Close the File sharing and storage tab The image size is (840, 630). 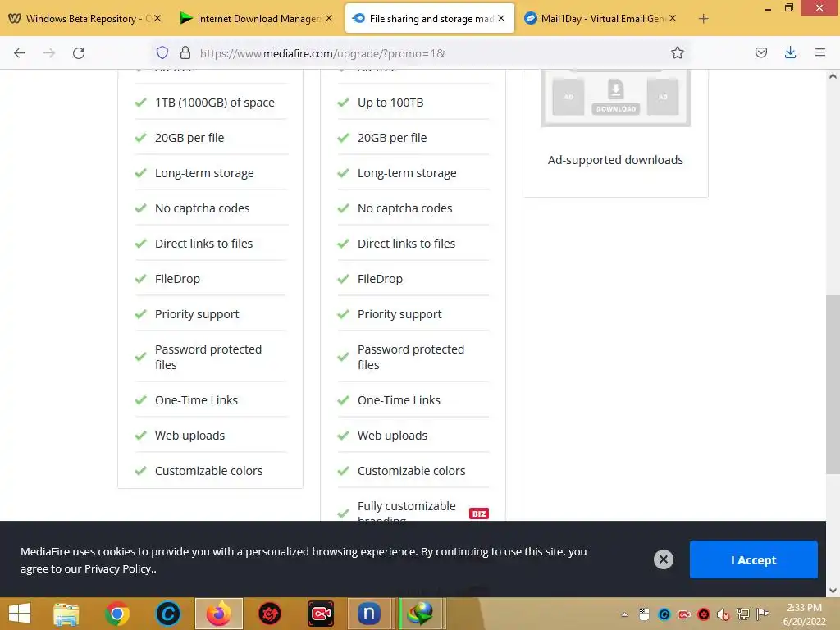tap(501, 18)
